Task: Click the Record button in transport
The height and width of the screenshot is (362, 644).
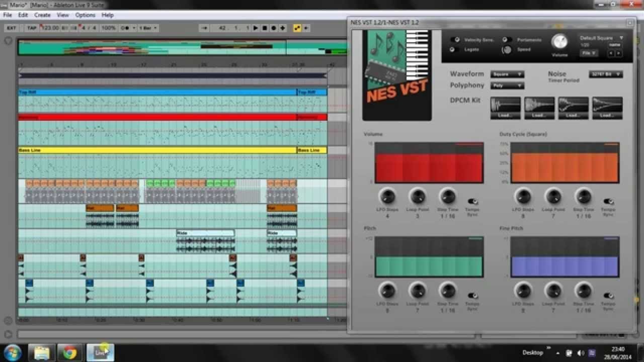Action: coord(274,28)
